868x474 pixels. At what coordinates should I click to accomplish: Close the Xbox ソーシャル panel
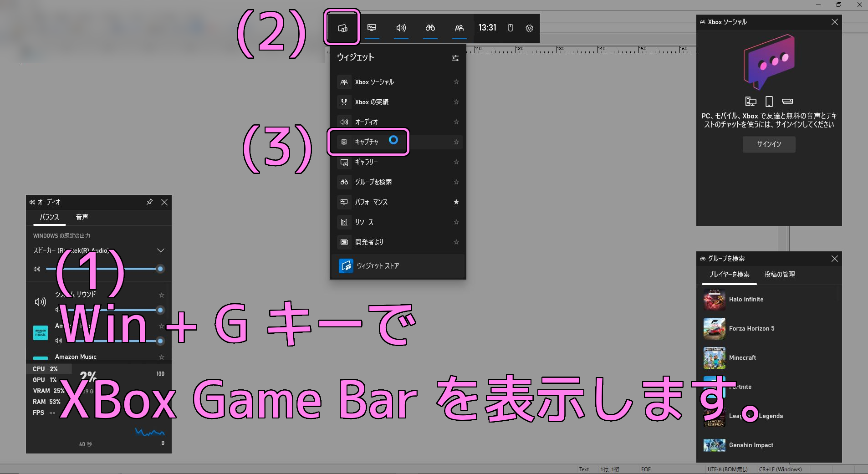coord(834,22)
